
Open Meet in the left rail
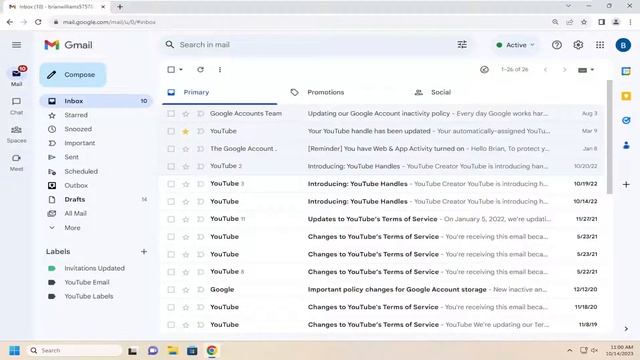point(16,162)
